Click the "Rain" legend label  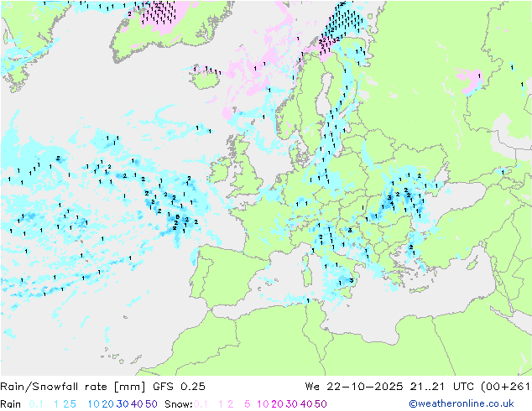(x=11, y=404)
